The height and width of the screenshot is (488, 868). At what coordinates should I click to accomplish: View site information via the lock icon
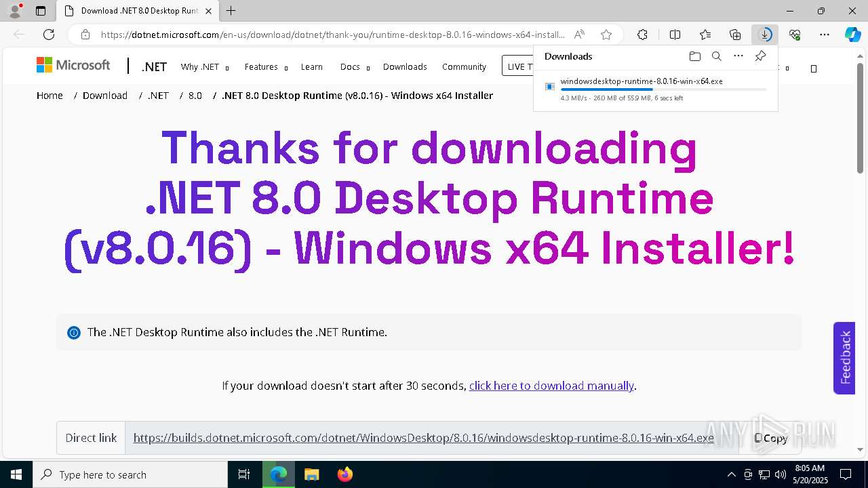point(85,35)
